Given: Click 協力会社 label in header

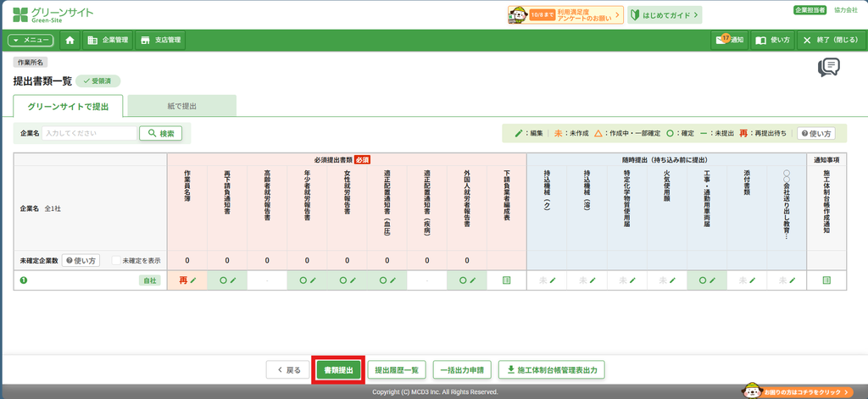Looking at the screenshot, I should click(845, 10).
